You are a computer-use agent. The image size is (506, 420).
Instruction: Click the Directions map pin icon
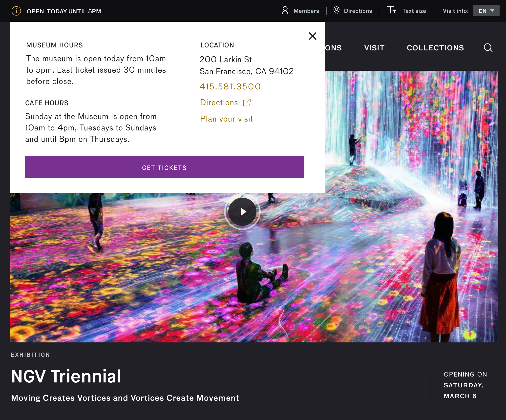pyautogui.click(x=336, y=11)
